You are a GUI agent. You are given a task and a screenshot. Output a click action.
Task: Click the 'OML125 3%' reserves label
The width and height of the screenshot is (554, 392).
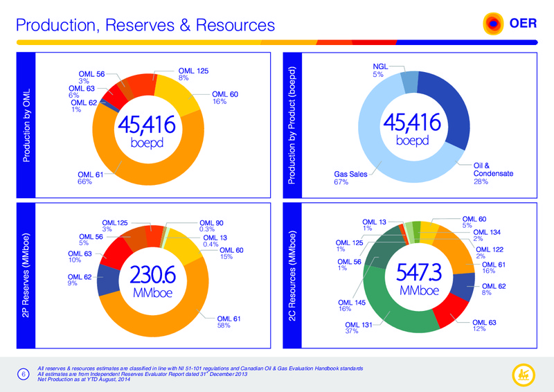coord(115,226)
